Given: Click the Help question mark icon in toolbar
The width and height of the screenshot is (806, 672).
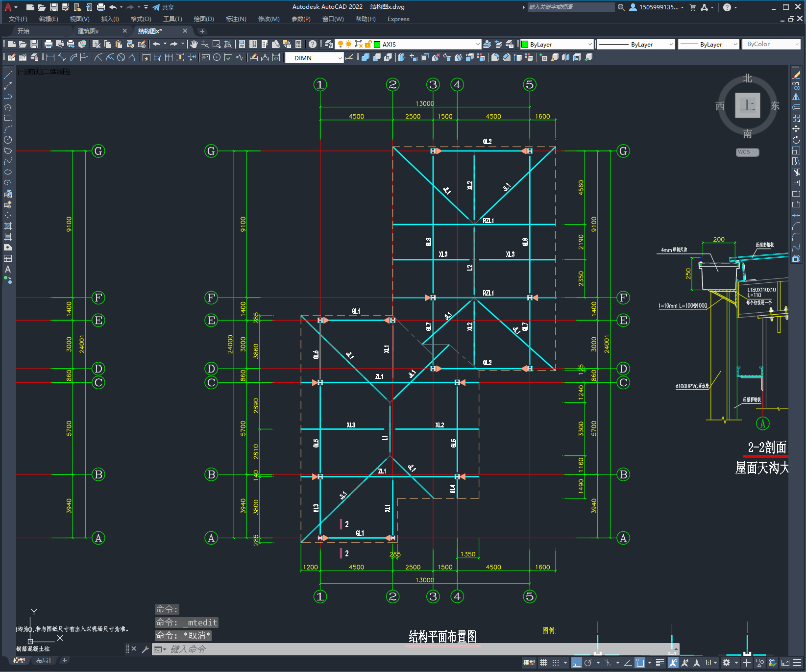Looking at the screenshot, I should tap(313, 44).
